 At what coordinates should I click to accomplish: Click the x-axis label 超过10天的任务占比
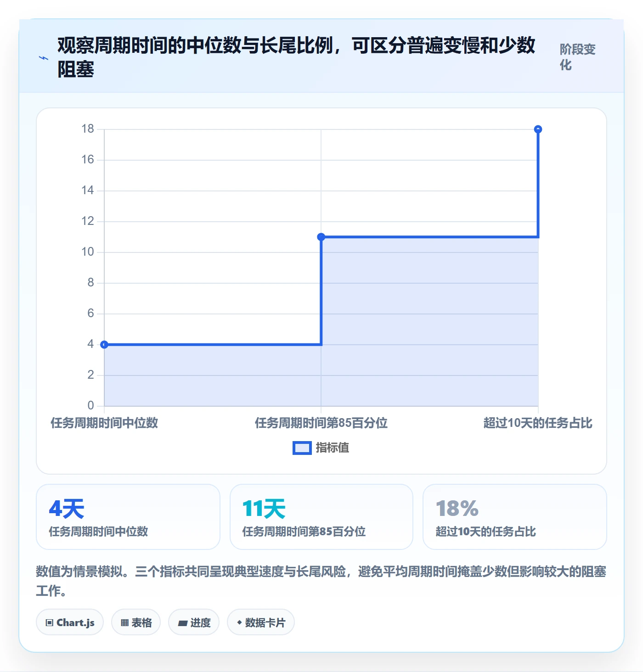tap(538, 423)
